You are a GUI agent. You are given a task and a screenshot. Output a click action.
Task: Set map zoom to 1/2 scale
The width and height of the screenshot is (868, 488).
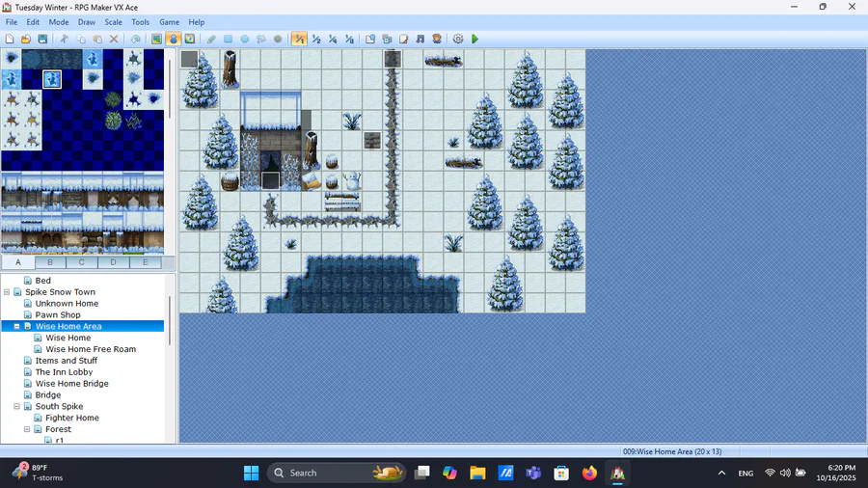point(316,39)
